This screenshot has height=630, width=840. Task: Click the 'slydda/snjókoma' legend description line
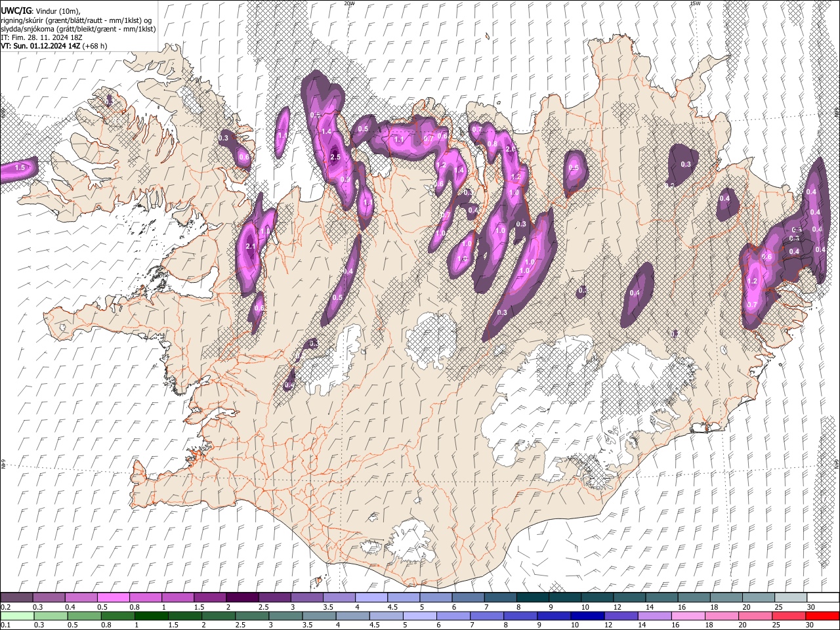78,29
